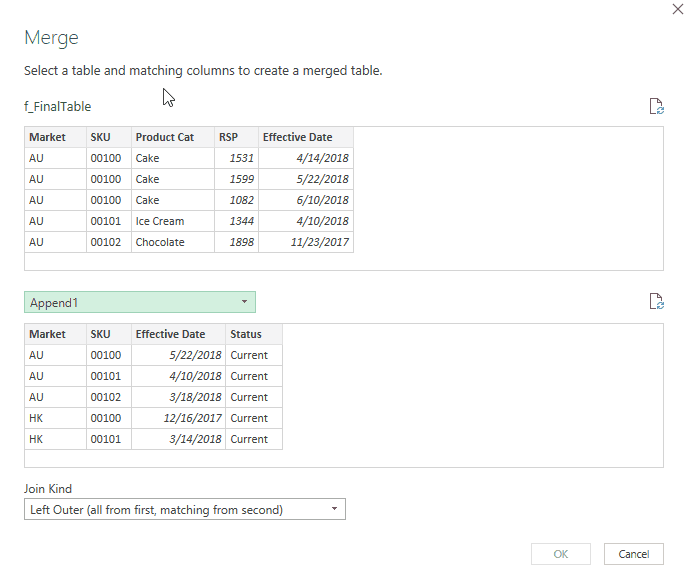Close the Merge dialog with the X
The image size is (689, 584).
[680, 8]
